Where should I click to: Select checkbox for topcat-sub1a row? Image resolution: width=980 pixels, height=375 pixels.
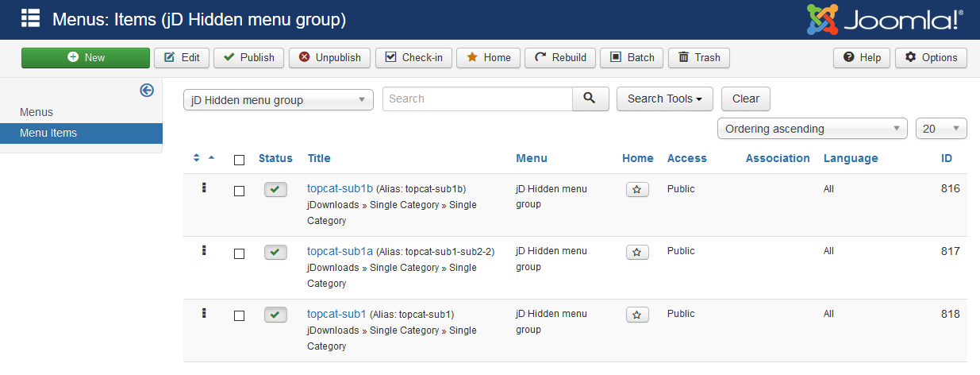tap(240, 253)
